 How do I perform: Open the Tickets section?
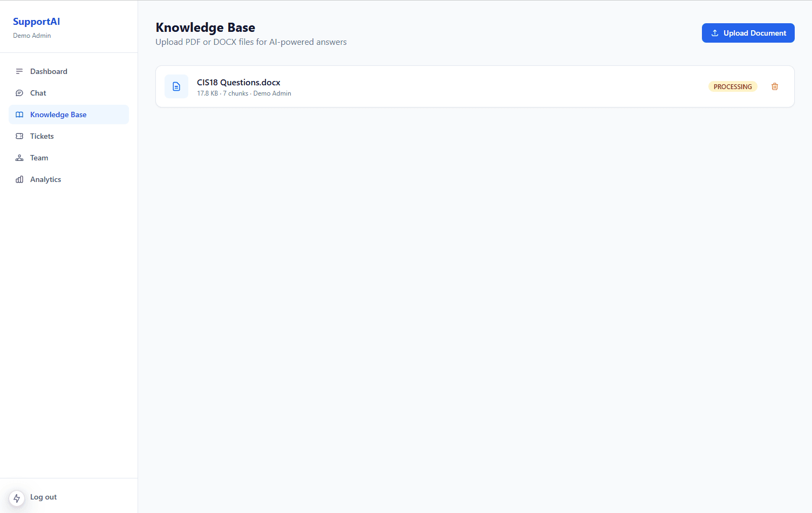click(69, 136)
